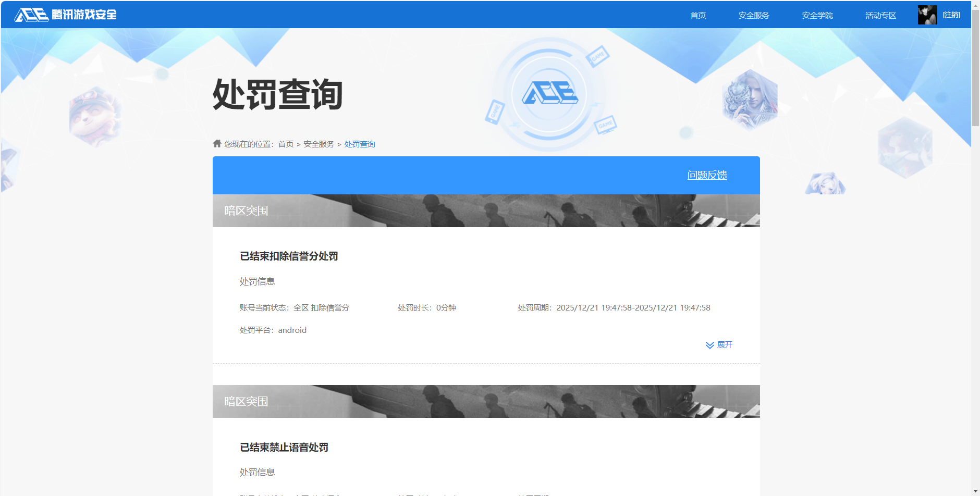Click 处罚查询 in the breadcrumb trail
980x496 pixels.
[x=359, y=144]
